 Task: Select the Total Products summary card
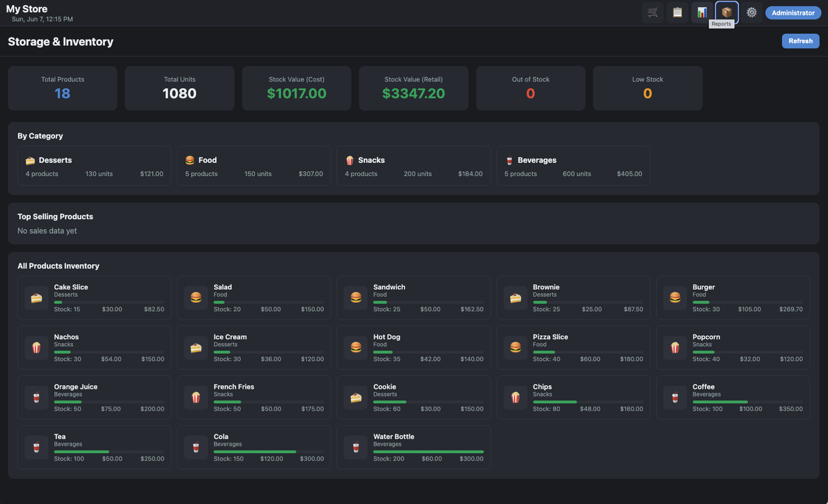(x=63, y=88)
